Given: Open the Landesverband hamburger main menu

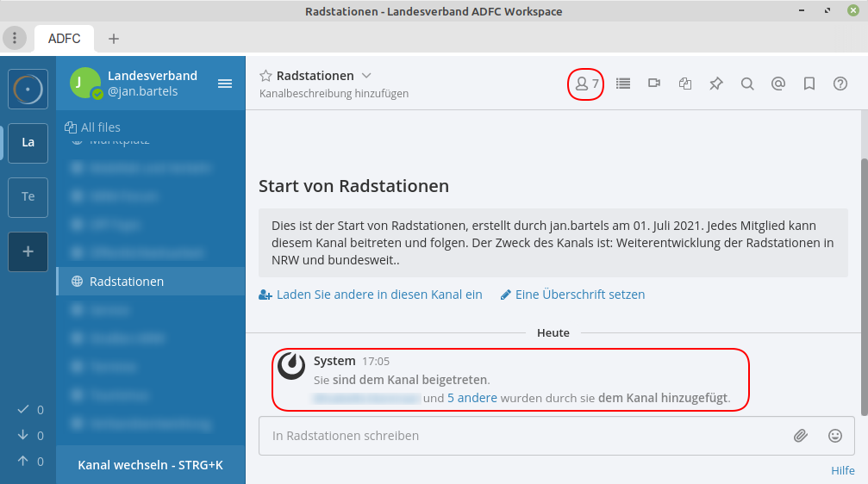Looking at the screenshot, I should [x=225, y=84].
